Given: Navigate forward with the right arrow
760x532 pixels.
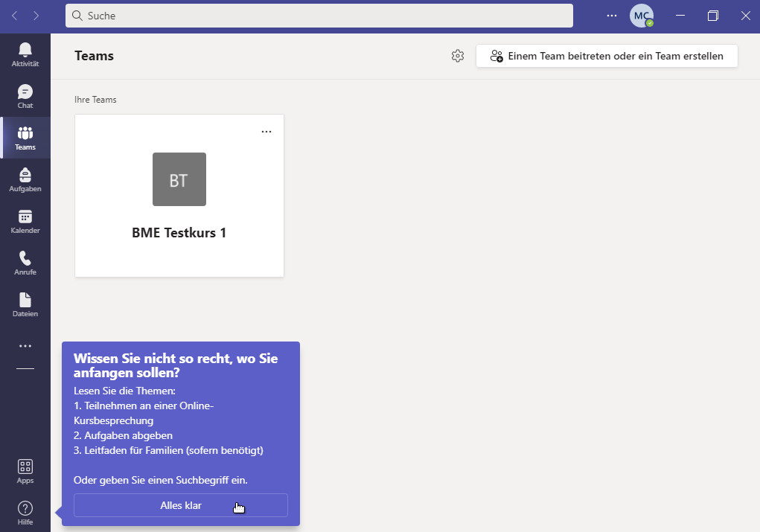Looking at the screenshot, I should click(x=36, y=16).
